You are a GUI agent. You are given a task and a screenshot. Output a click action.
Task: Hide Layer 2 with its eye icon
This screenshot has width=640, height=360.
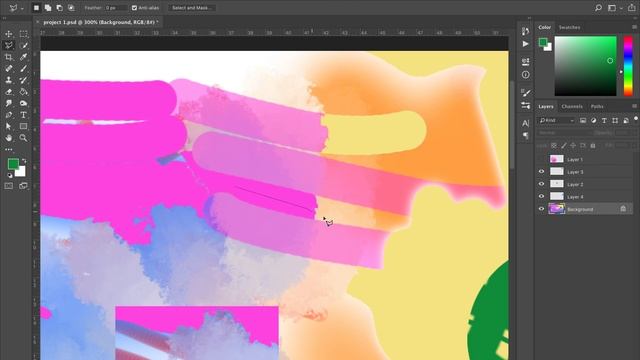[541, 184]
